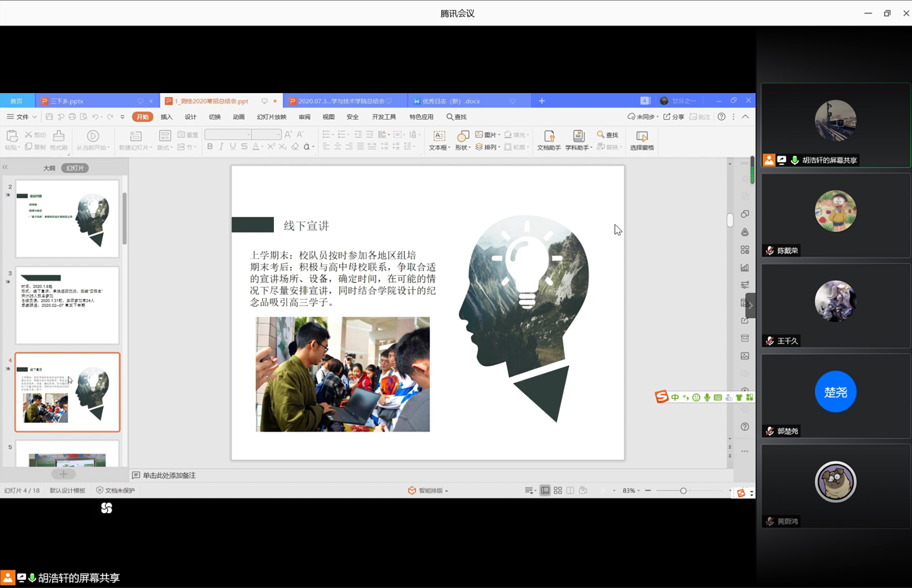
Task: Click the zoom slider handle in status bar
Action: coord(683,491)
